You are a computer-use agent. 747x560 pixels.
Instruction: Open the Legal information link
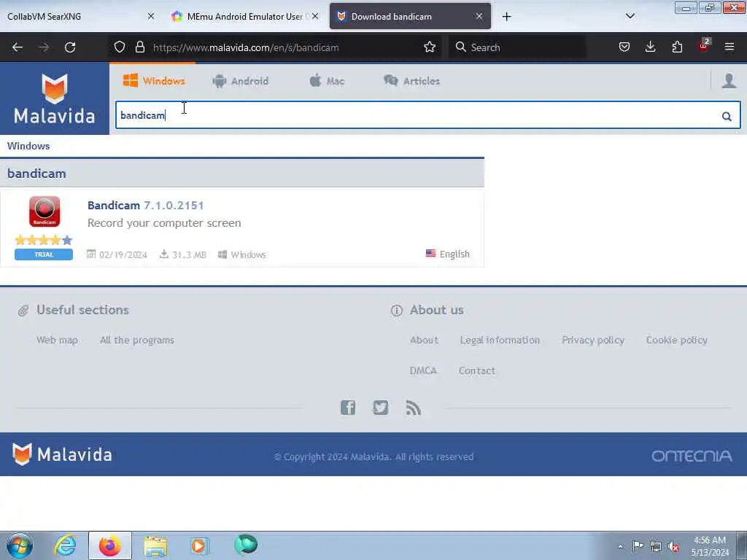[500, 340]
